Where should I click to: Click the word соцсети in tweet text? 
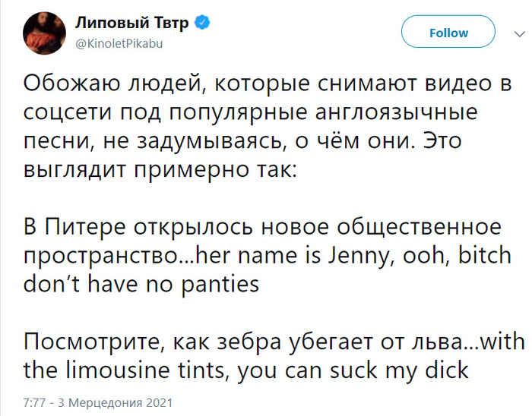[67, 113]
